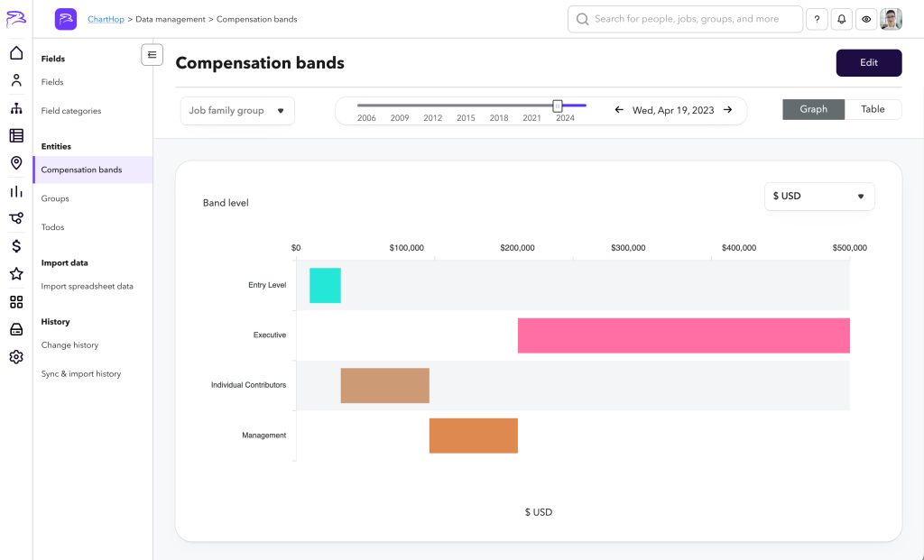
Task: Select Change history in sidebar
Action: (69, 345)
